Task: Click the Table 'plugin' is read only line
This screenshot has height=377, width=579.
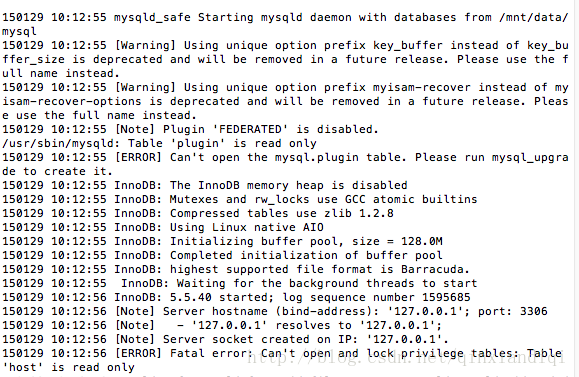Action: 160,144
